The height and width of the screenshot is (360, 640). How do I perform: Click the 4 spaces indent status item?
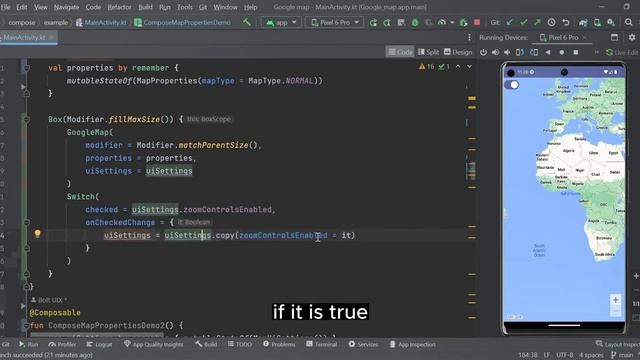point(591,355)
